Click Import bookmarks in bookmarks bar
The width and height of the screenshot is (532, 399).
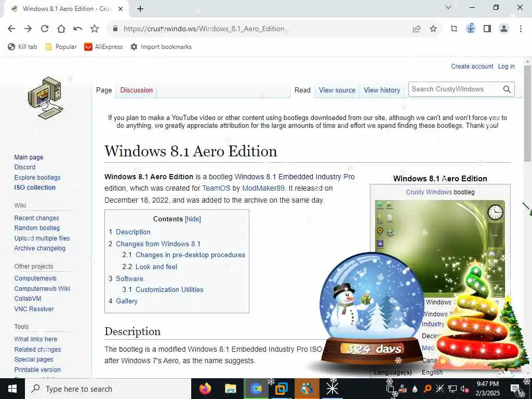[x=161, y=47]
